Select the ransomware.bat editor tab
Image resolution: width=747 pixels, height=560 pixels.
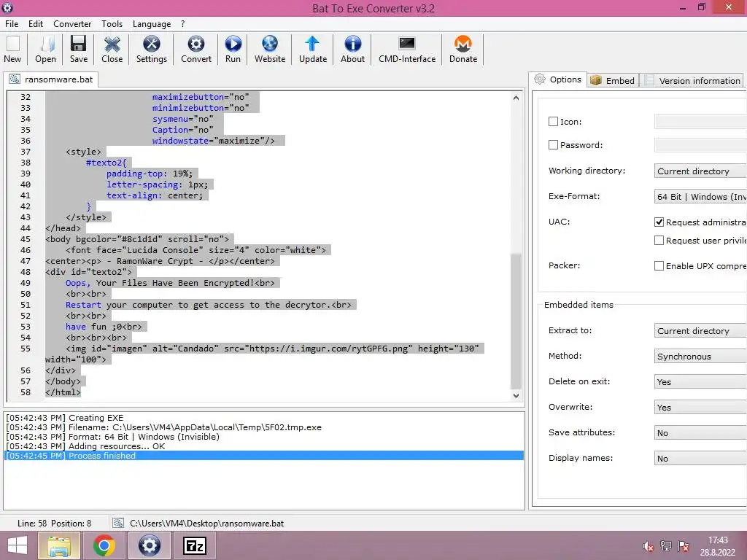52,79
